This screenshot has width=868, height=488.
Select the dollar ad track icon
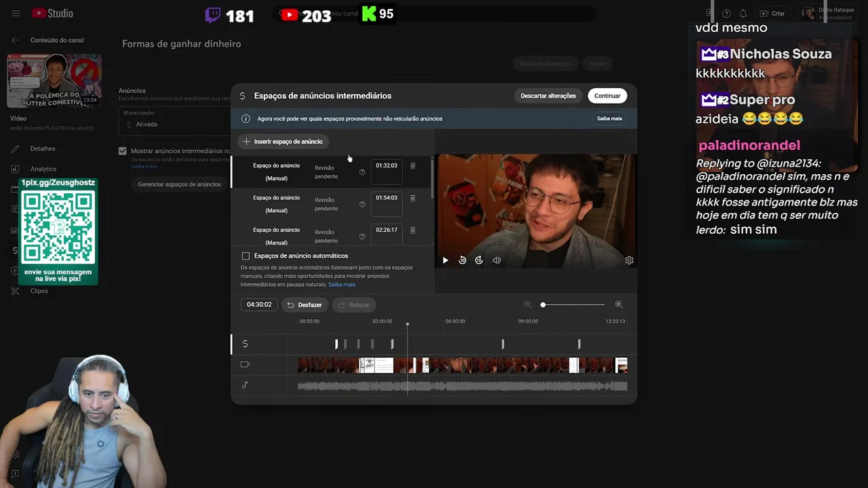[245, 344]
